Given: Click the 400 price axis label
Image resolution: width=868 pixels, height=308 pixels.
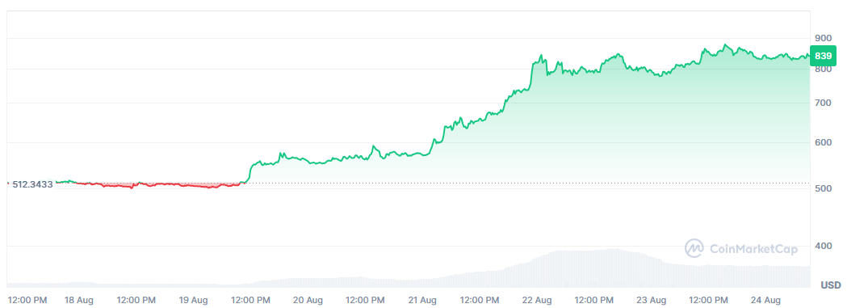Looking at the screenshot, I should [x=824, y=246].
